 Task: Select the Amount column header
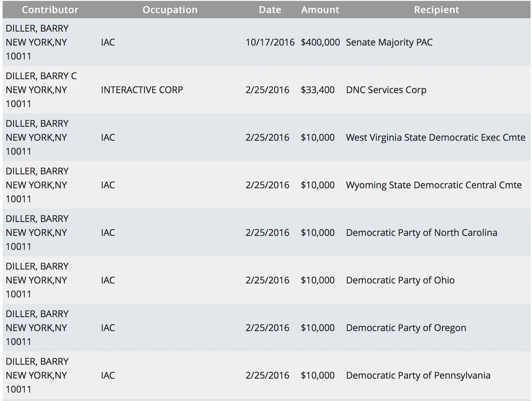320,10
